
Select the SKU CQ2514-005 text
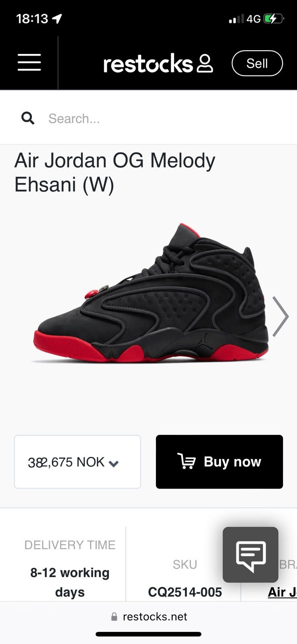pyautogui.click(x=185, y=592)
